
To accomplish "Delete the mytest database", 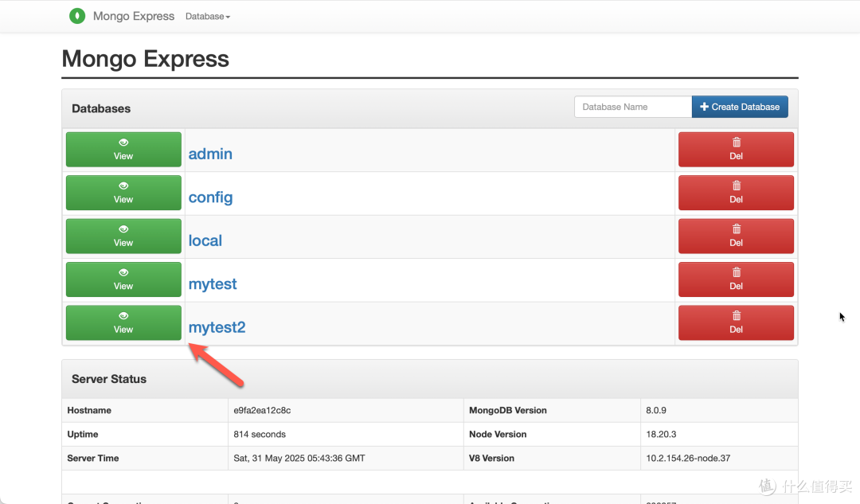I will point(736,279).
